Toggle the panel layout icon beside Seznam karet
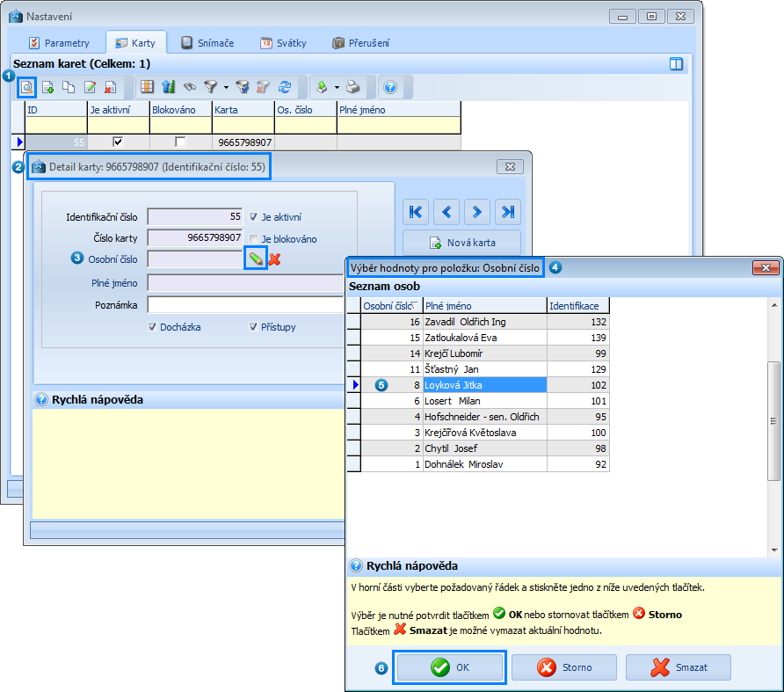Screen dimensions: 784x692 point(676,64)
